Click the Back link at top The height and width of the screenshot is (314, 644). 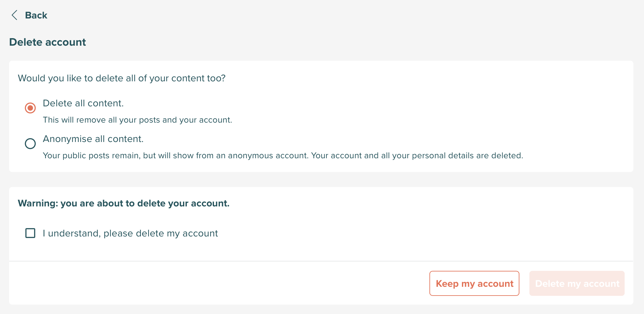[36, 15]
